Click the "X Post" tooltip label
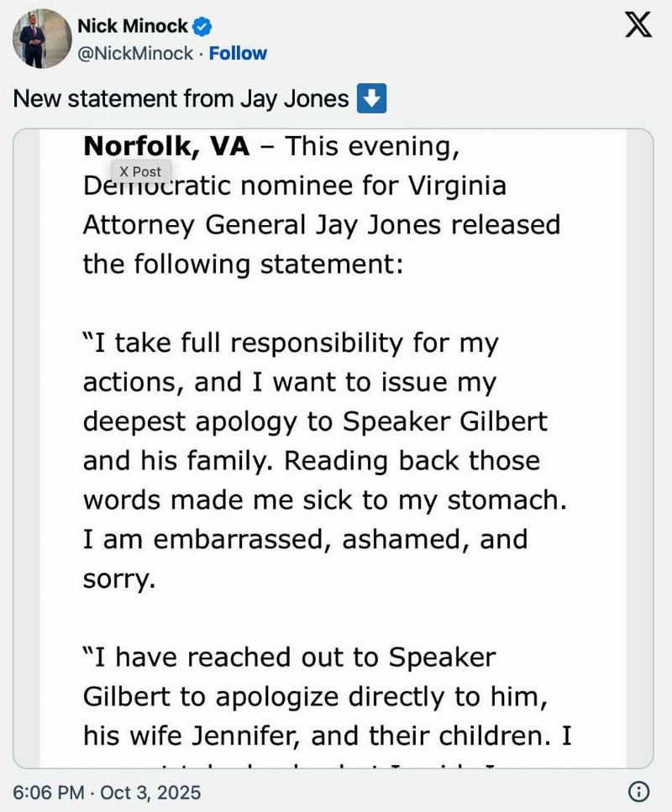672x812 pixels. (x=140, y=171)
